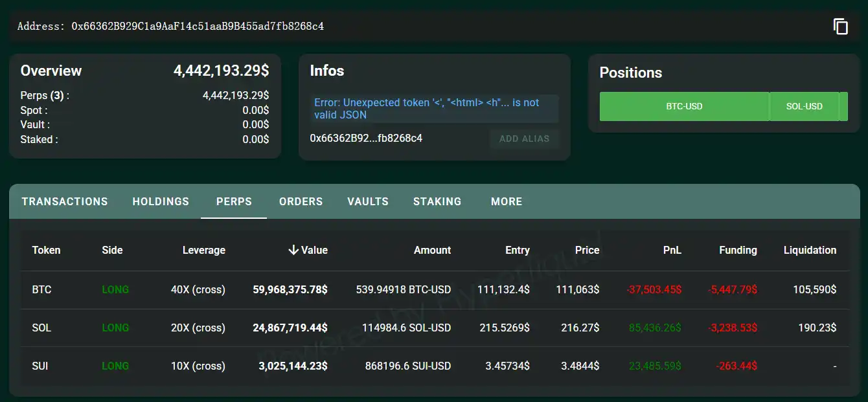Click the shortened address 0x66362B92...fb8268c4
Viewport: 868px width, 402px height.
(x=366, y=138)
